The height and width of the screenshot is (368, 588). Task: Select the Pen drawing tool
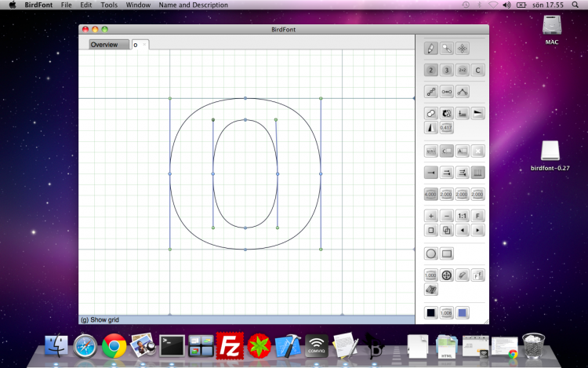(430, 49)
